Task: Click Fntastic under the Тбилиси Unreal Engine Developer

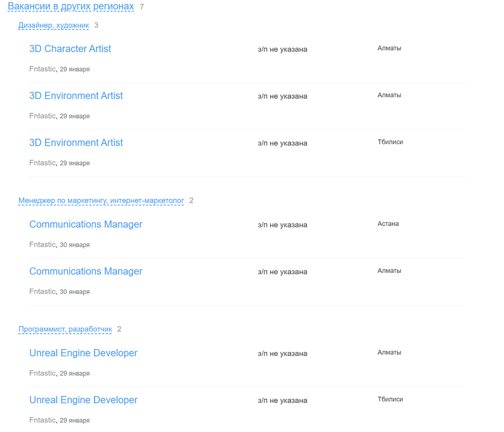Action: [x=42, y=420]
